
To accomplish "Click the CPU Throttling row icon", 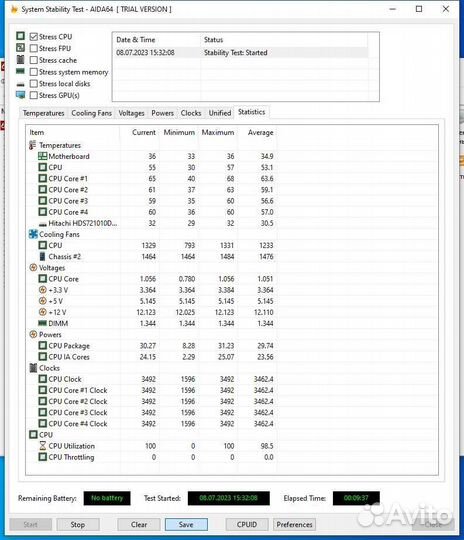I will pos(42,457).
